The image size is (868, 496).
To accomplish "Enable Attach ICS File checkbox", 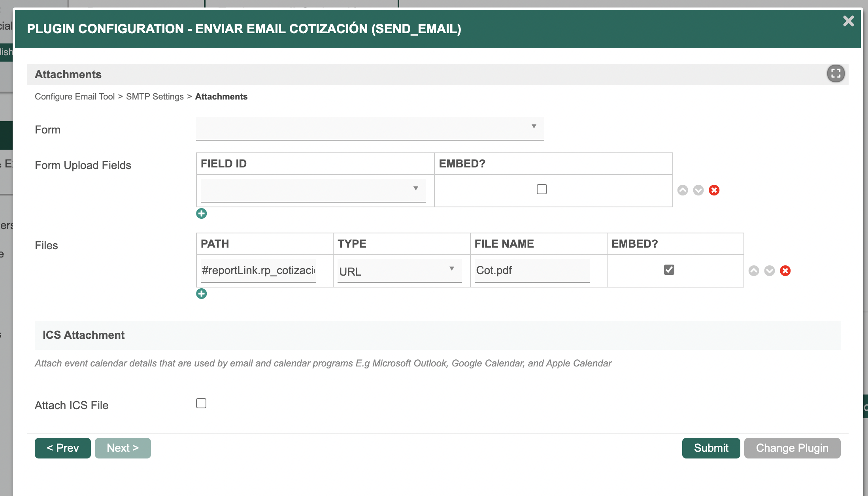I will (201, 403).
